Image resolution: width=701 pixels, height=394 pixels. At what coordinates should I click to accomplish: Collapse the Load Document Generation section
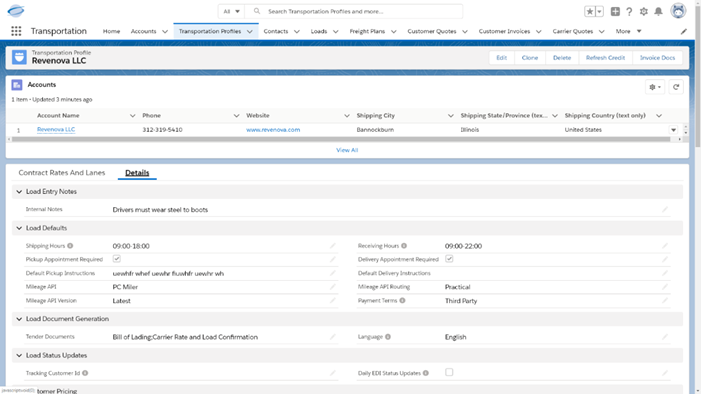coord(19,319)
